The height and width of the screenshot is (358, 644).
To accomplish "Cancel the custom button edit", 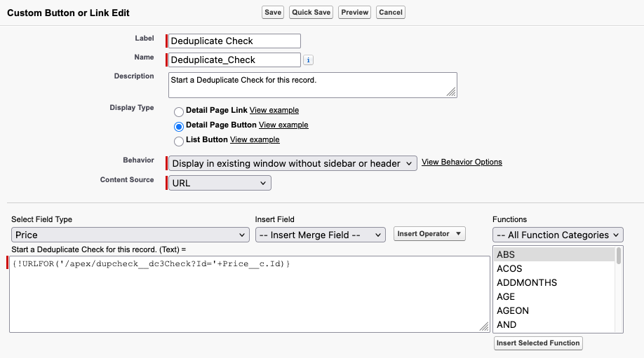I will (x=391, y=13).
